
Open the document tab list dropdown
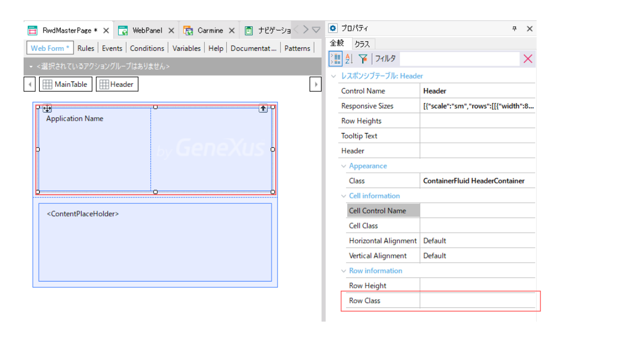(x=316, y=29)
